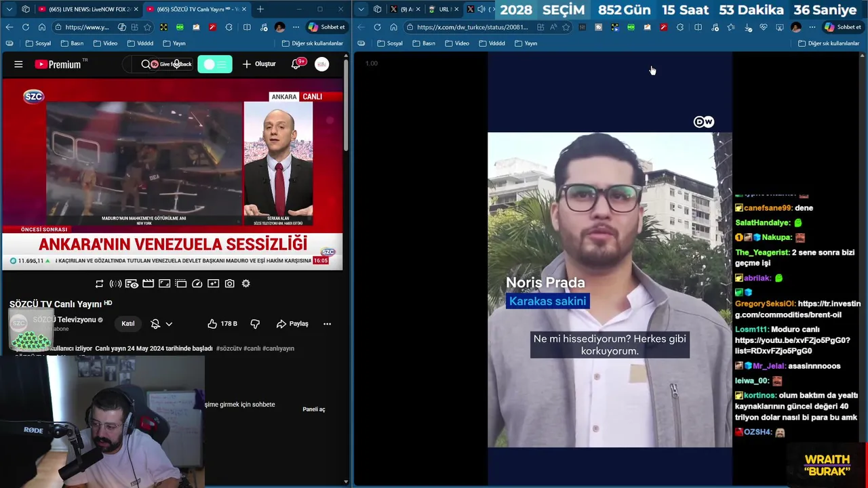The width and height of the screenshot is (868, 488).
Task: Click the Oluştur create button
Action: [259, 64]
